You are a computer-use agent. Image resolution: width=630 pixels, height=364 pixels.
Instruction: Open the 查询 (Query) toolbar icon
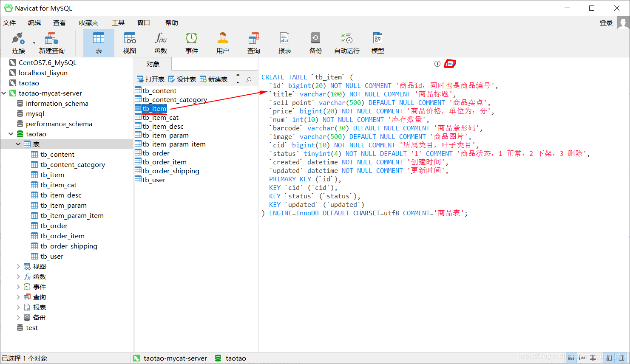point(254,43)
